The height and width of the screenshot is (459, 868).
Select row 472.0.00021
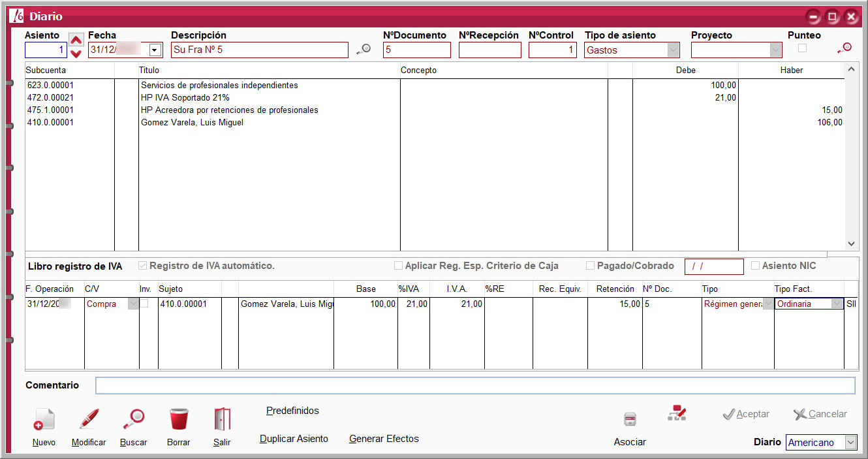click(435, 98)
